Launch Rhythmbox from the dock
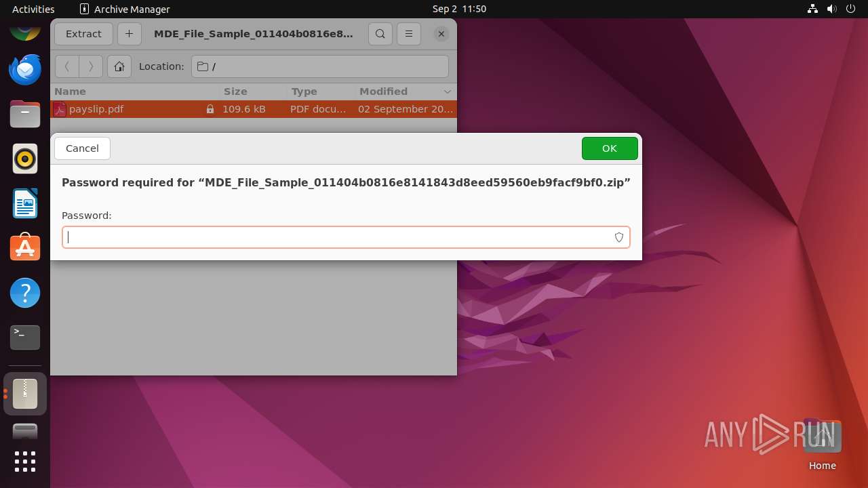 click(x=25, y=159)
